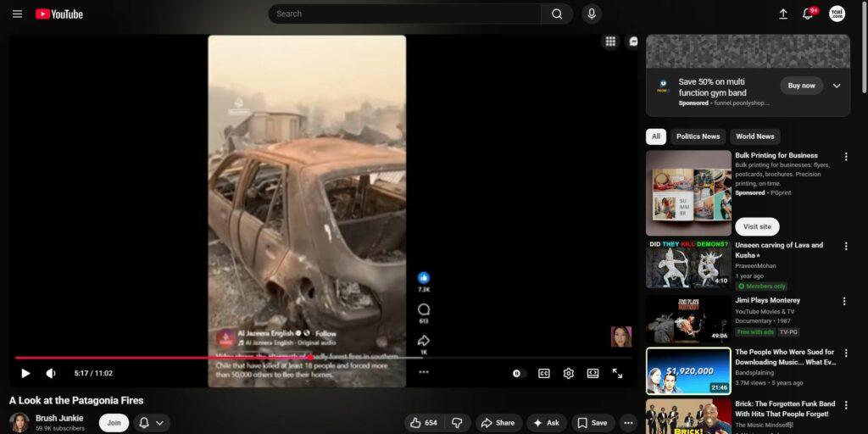
Task: Open the hamburger guide menu
Action: (17, 14)
